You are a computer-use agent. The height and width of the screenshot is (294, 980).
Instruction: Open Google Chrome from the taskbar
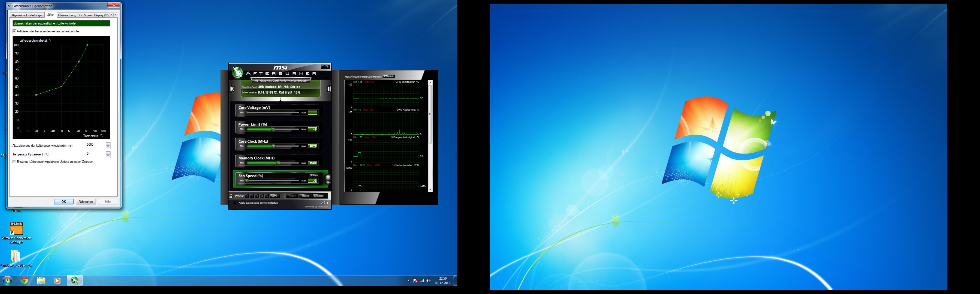[x=24, y=281]
